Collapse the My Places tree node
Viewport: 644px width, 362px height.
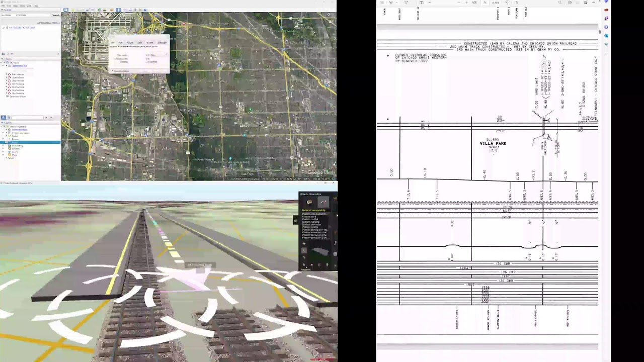2,63
